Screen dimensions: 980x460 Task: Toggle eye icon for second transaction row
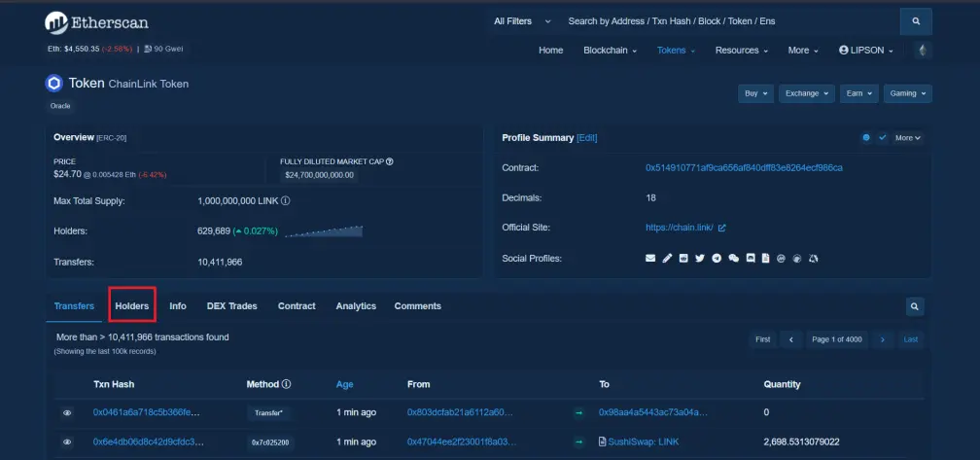[x=67, y=442]
